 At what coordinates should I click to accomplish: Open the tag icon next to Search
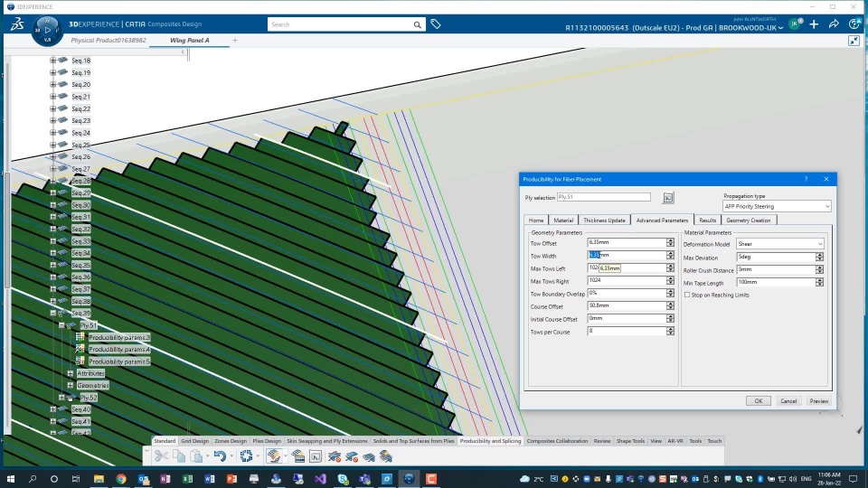point(436,24)
